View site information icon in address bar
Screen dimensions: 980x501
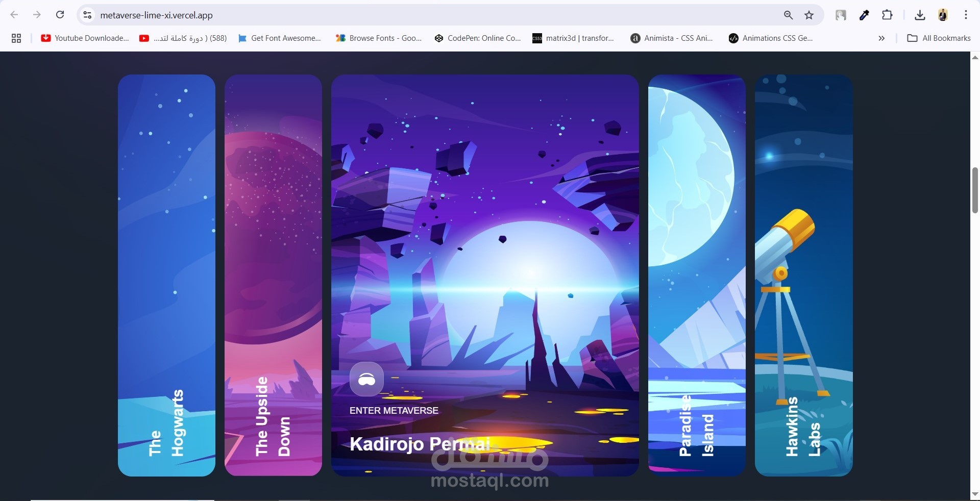88,15
